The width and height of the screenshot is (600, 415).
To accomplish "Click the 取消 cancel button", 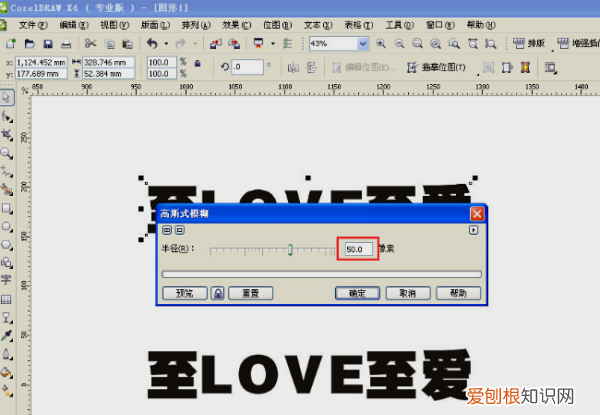I will click(408, 293).
